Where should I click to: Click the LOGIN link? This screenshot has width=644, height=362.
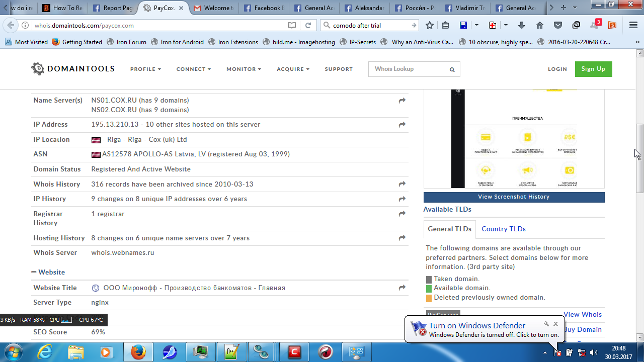(557, 69)
